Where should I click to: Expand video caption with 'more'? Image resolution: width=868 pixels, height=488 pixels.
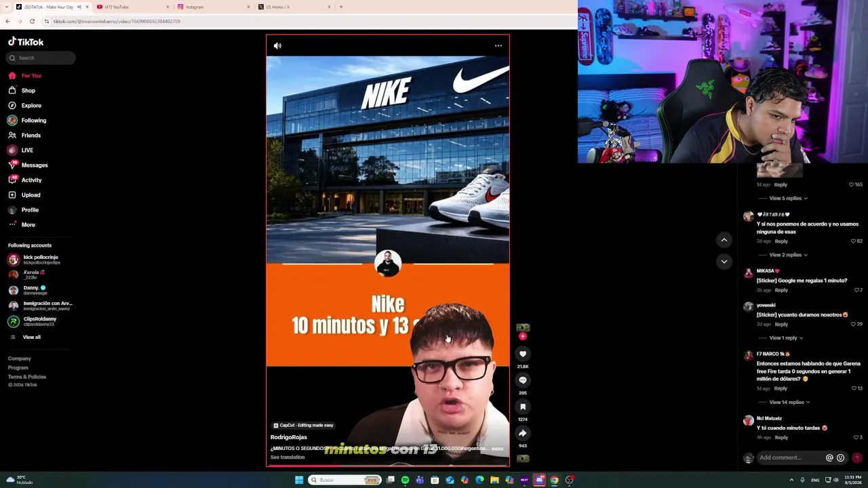(x=498, y=449)
